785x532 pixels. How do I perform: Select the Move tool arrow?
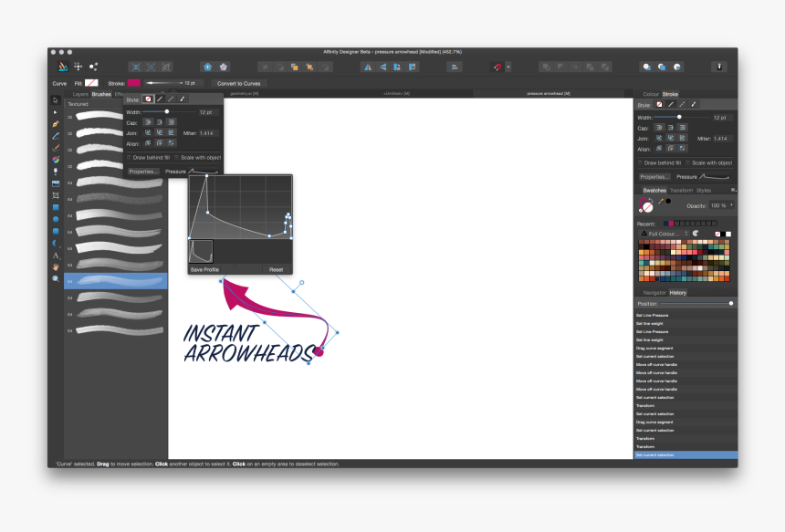click(56, 100)
